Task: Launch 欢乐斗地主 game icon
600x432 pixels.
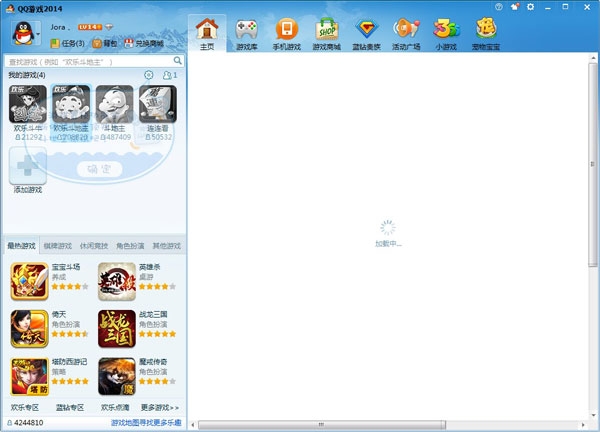Action: pos(71,104)
